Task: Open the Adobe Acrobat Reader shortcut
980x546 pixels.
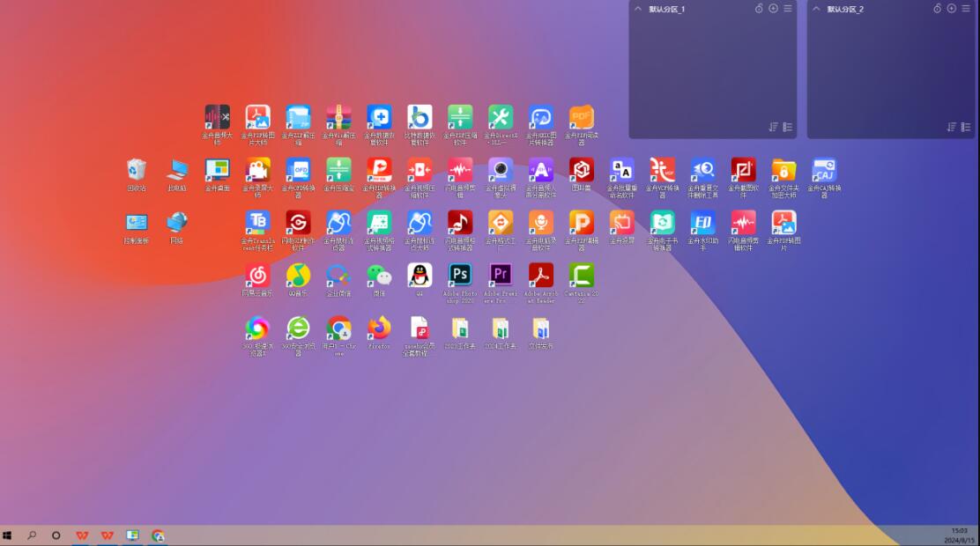Action: (540, 275)
